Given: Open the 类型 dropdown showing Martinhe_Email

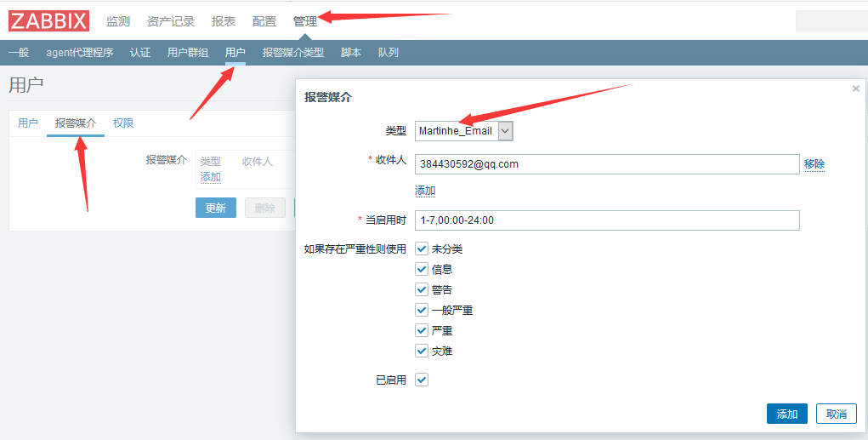Looking at the screenshot, I should (464, 131).
